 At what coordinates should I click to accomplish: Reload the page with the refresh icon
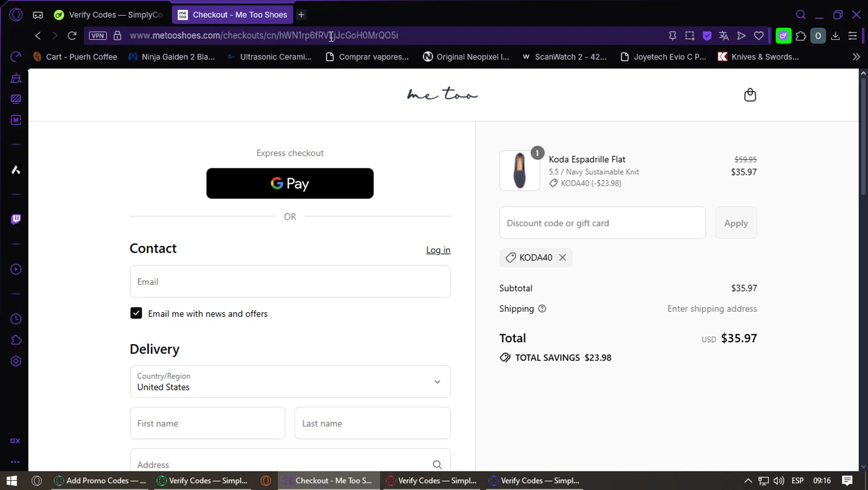point(72,36)
